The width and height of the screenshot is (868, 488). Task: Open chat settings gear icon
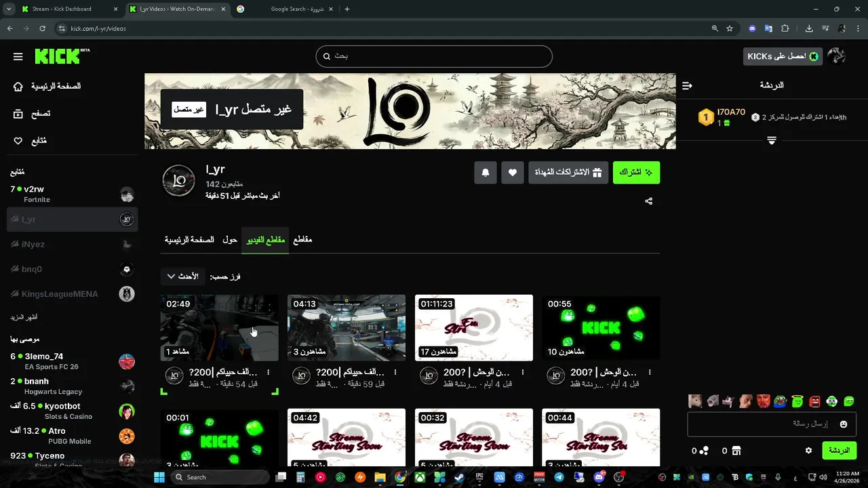[808, 451]
